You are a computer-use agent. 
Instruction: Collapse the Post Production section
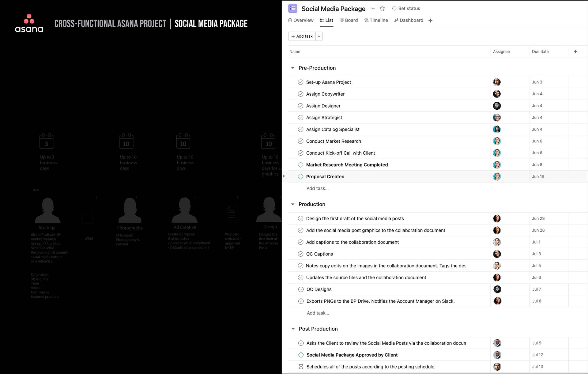(x=293, y=329)
